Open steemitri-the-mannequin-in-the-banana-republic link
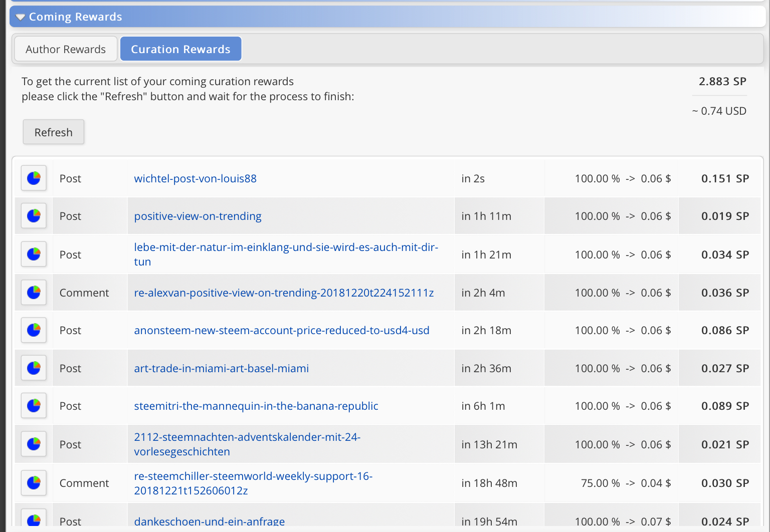Viewport: 770px width, 532px height. 256,406
